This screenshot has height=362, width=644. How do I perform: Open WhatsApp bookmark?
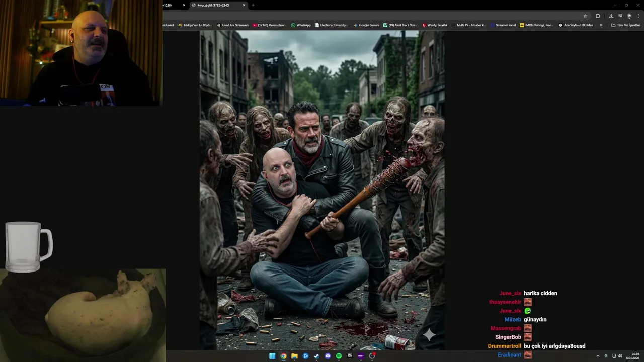click(x=301, y=25)
